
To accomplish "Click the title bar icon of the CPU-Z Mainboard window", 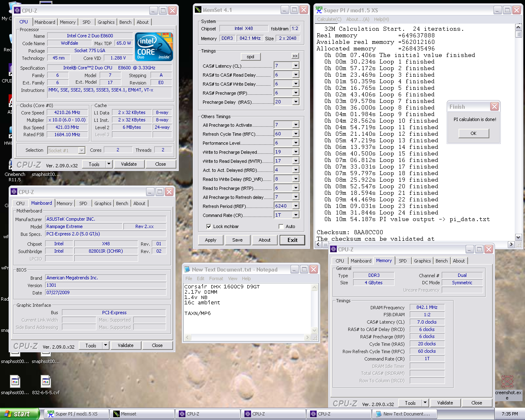I will click(x=14, y=192).
